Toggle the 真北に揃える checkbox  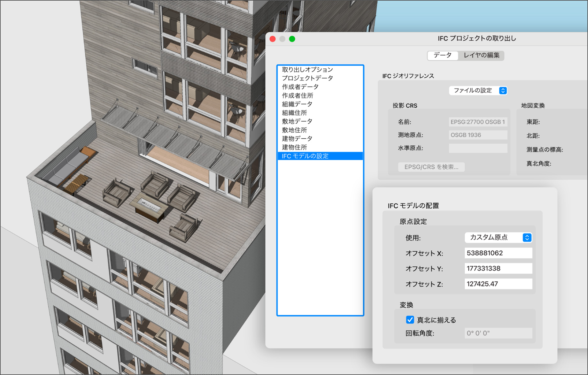(410, 319)
